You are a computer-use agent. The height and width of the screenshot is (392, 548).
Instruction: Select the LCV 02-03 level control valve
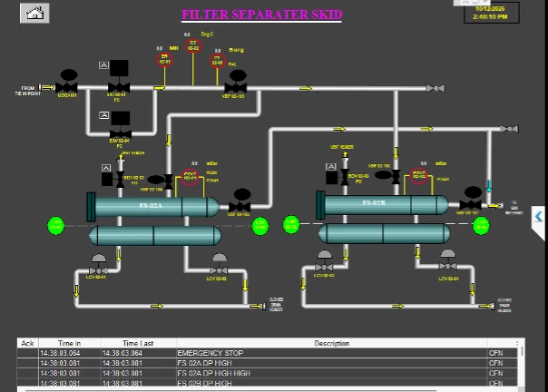point(324,261)
